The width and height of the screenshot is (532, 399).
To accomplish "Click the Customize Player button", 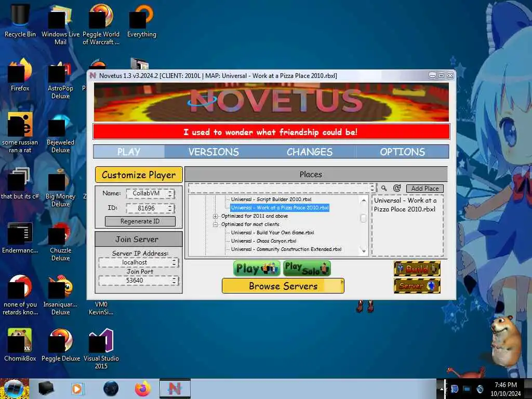I will pyautogui.click(x=139, y=175).
